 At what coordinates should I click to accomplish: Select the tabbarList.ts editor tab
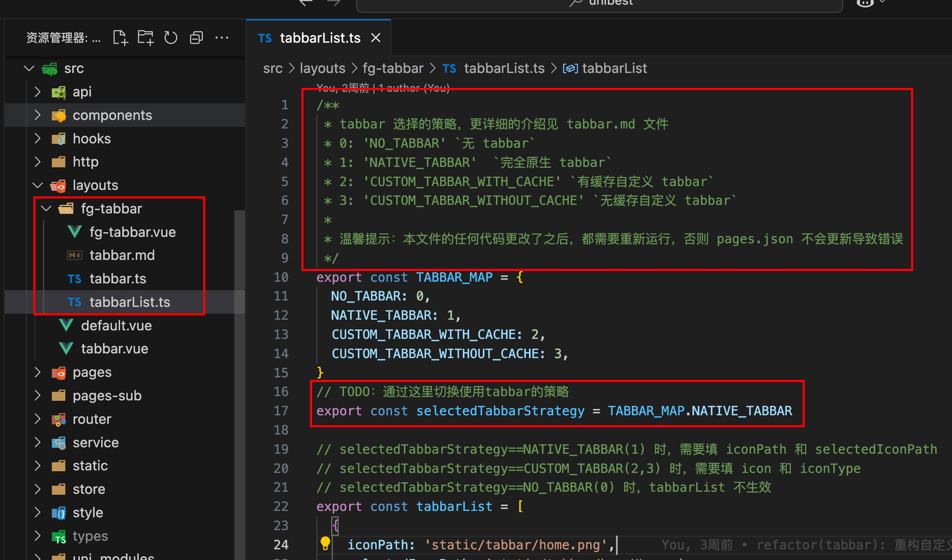click(319, 38)
